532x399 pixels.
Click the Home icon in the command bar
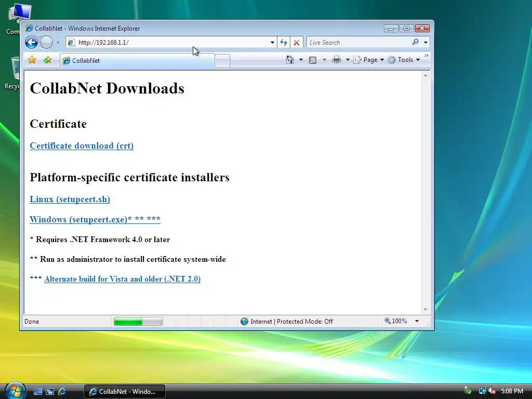[290, 60]
